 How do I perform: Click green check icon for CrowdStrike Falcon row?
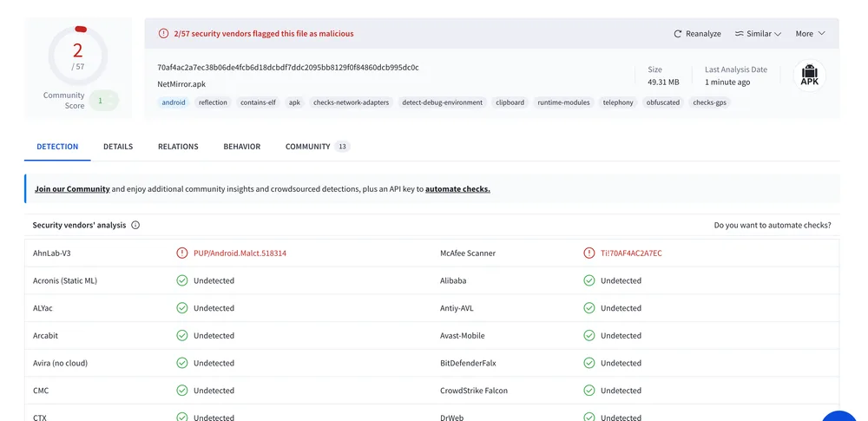coord(589,391)
